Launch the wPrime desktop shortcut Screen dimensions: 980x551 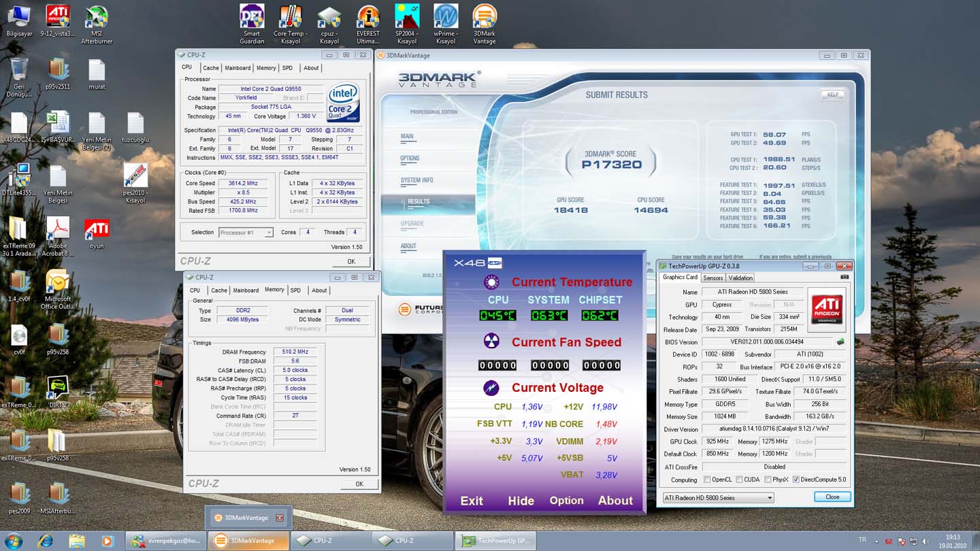click(x=446, y=24)
